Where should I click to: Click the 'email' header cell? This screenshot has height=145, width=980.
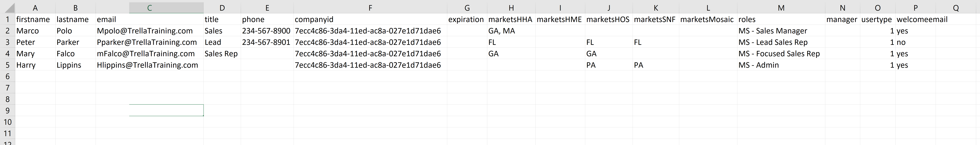(x=149, y=19)
